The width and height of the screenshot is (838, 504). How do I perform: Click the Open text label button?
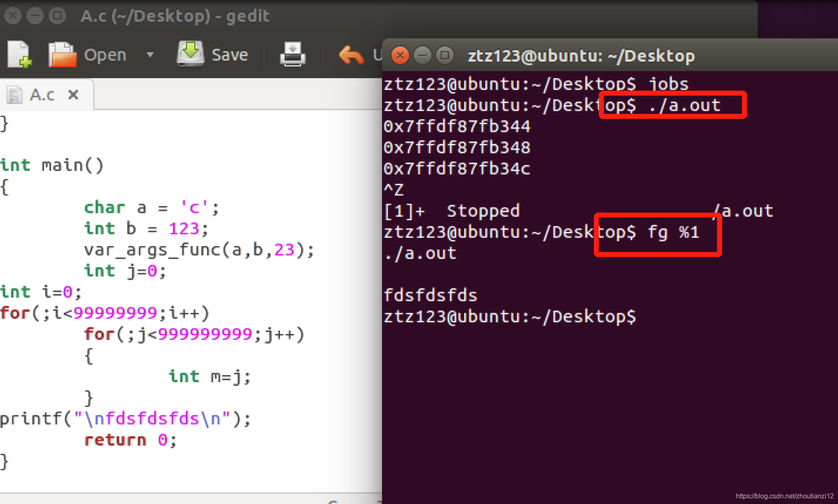pyautogui.click(x=105, y=55)
